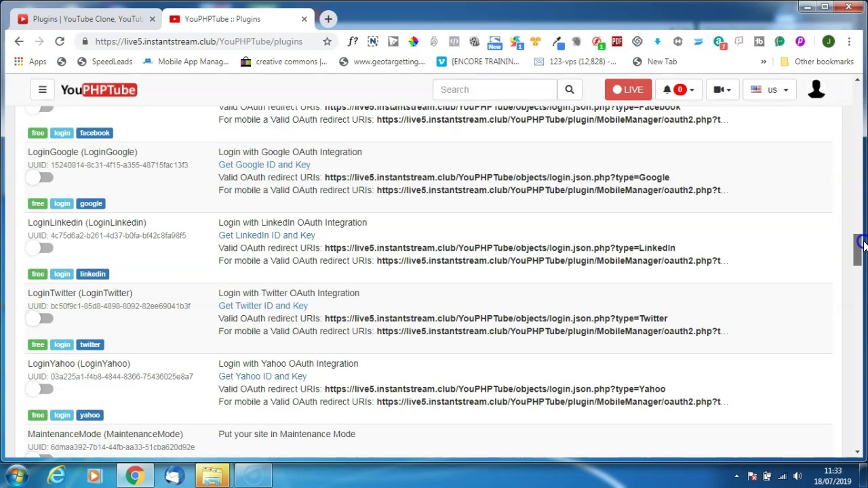Click the PDF extension icon

[x=616, y=41]
